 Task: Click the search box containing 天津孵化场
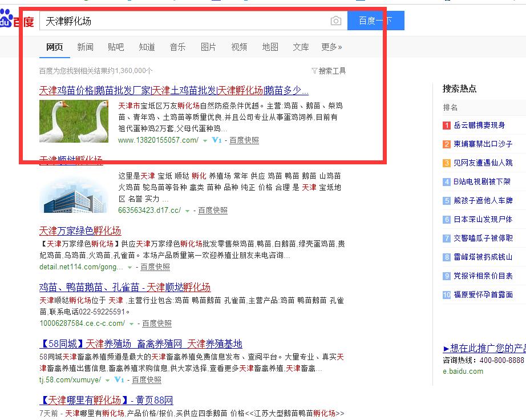tap(193, 21)
